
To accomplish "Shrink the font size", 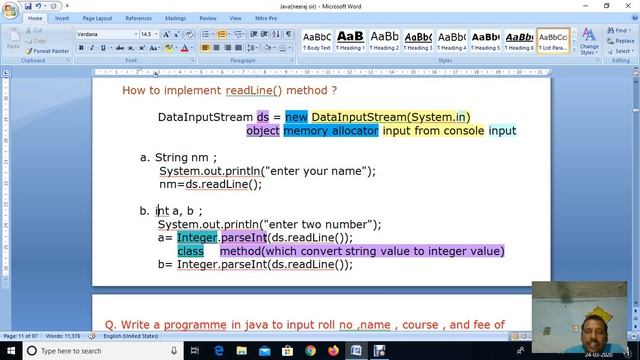I will click(177, 34).
